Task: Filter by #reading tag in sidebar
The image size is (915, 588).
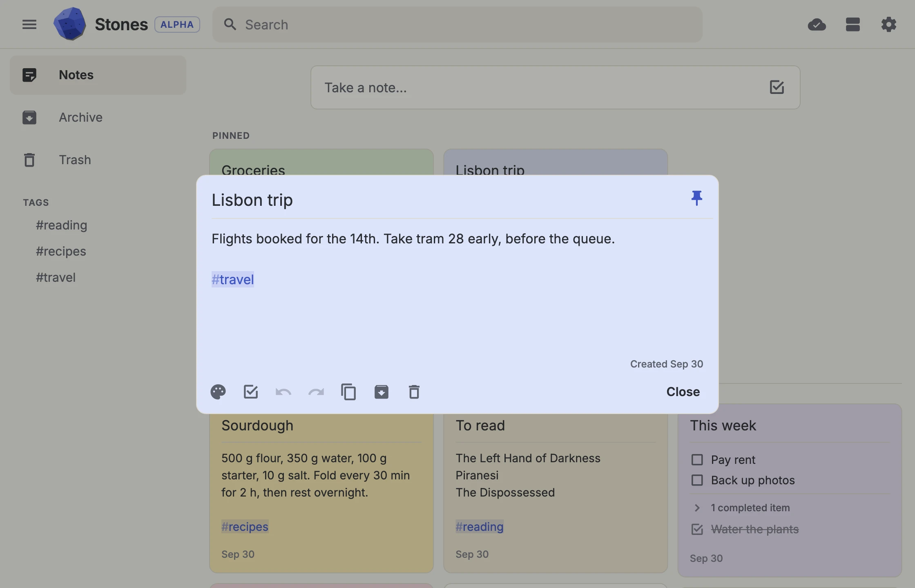Action: tap(61, 225)
